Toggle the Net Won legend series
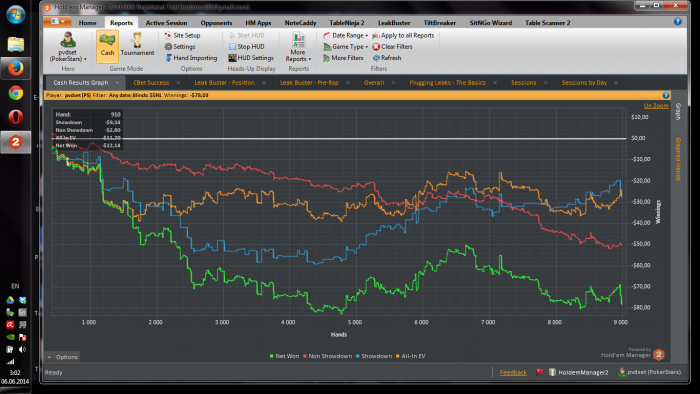The height and width of the screenshot is (394, 700). pos(284,356)
